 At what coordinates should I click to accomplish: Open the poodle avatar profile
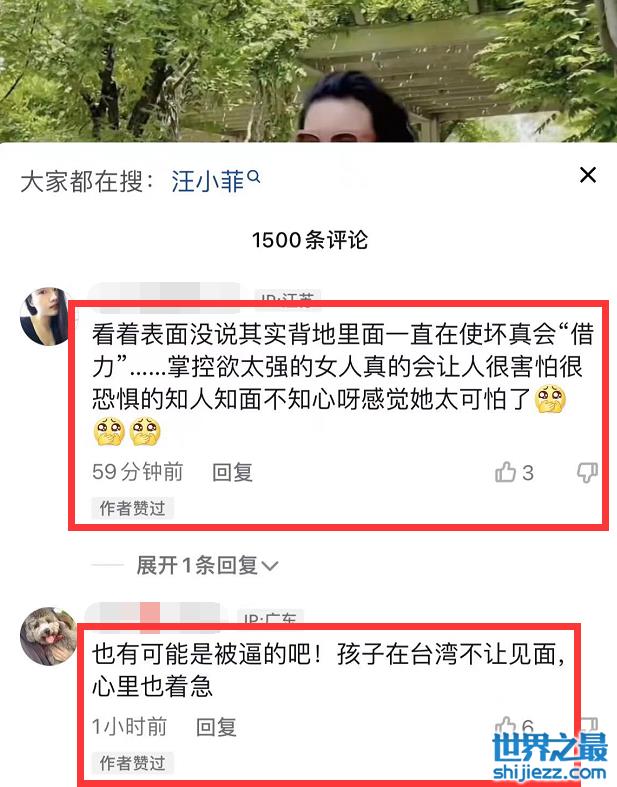pos(49,636)
